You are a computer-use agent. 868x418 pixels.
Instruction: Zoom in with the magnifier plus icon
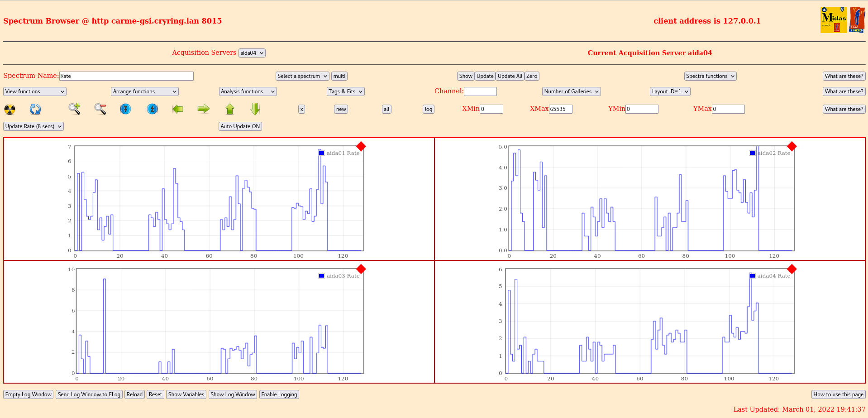pos(74,109)
